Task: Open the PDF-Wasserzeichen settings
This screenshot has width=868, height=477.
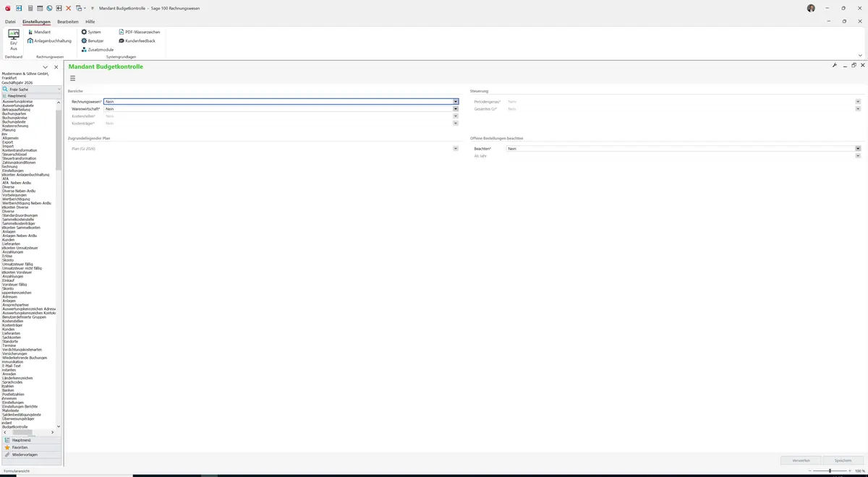Action: [x=139, y=32]
